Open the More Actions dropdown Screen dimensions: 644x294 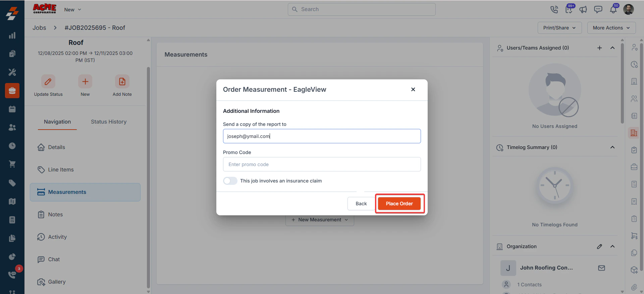[611, 28]
